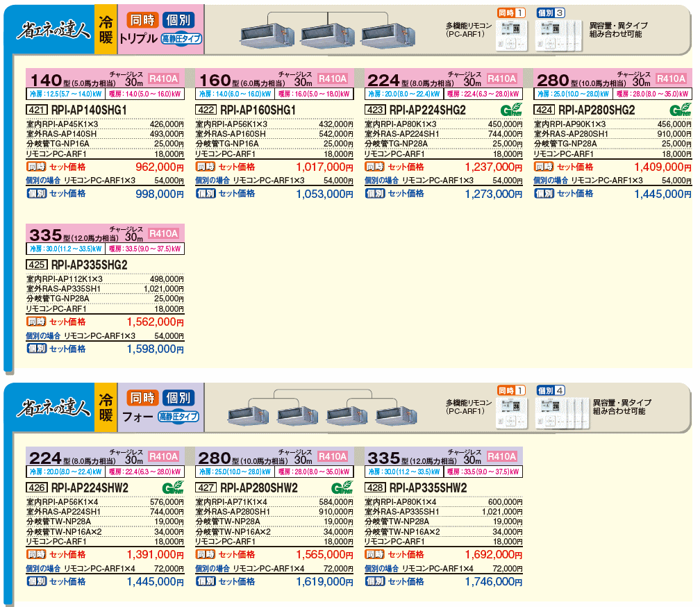This screenshot has width=700, height=607.
Task: Click the Green logo beside RPI-AP224SHW2
Action: 173,488
